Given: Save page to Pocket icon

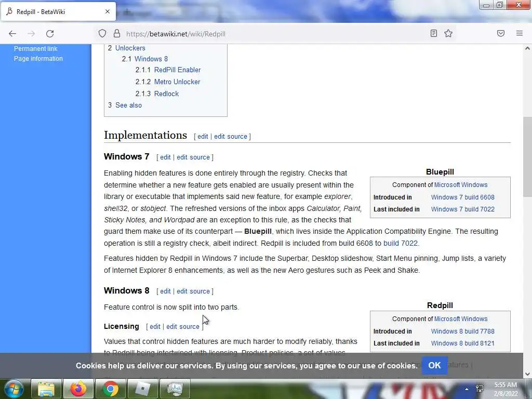Looking at the screenshot, I should pyautogui.click(x=501, y=33).
